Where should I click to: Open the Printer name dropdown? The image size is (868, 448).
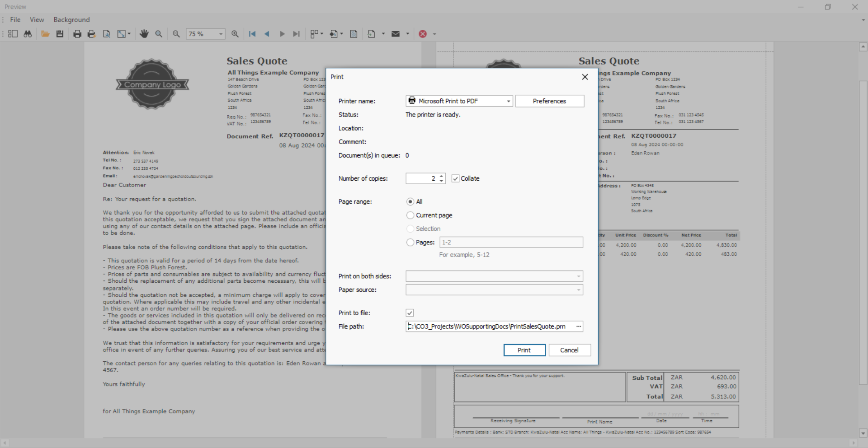[x=508, y=101]
